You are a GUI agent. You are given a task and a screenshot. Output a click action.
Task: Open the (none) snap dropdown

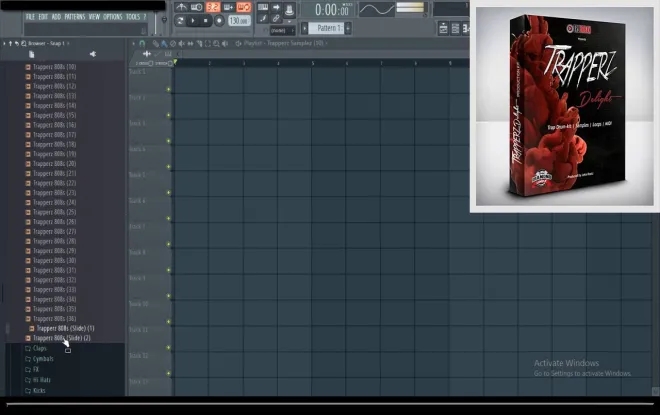point(282,30)
